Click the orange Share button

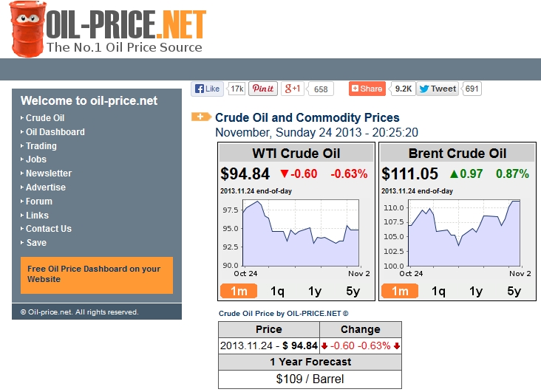pos(367,89)
